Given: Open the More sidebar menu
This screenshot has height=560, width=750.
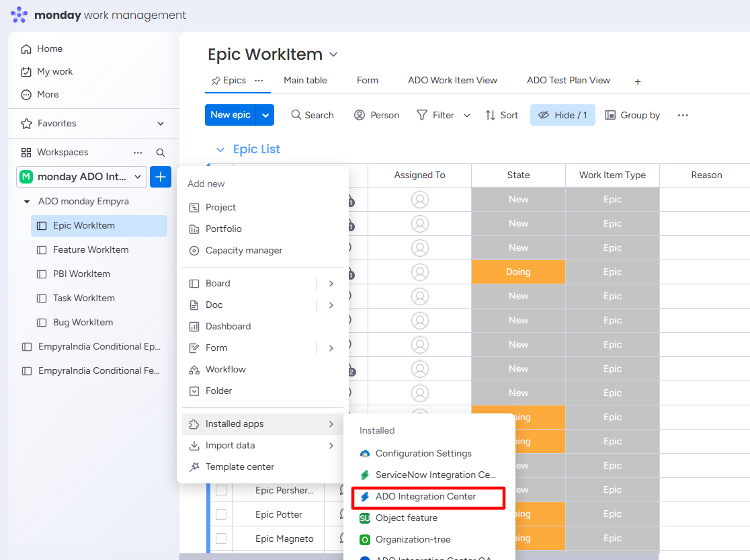Looking at the screenshot, I should click(x=40, y=95).
